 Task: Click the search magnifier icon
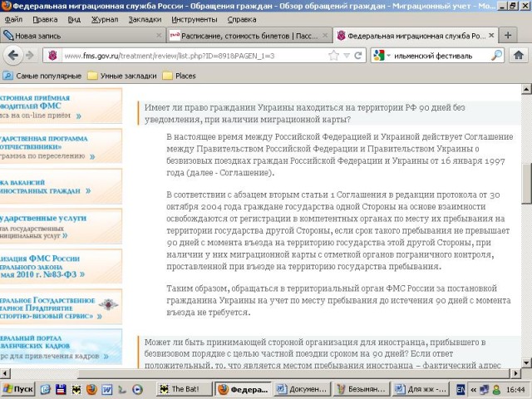[x=496, y=56]
